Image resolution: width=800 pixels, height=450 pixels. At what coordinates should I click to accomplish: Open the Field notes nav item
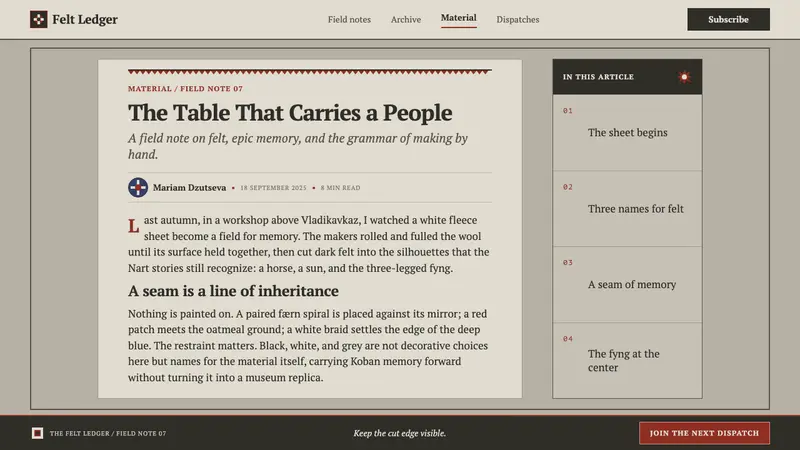coord(349,19)
